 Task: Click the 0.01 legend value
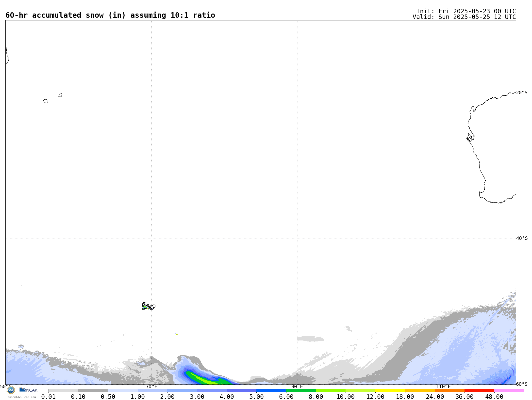[49, 397]
